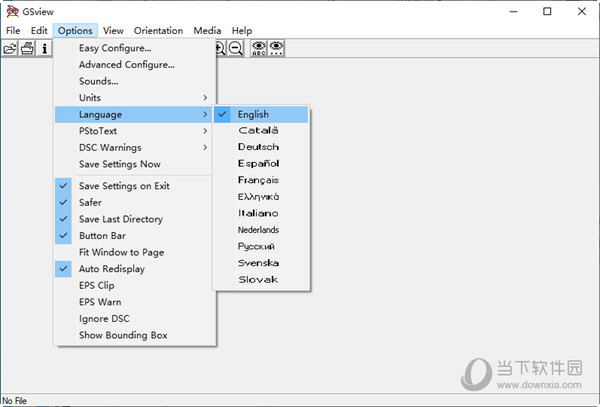Select Nederlands language
This screenshot has width=600, height=407.
pos(261,230)
